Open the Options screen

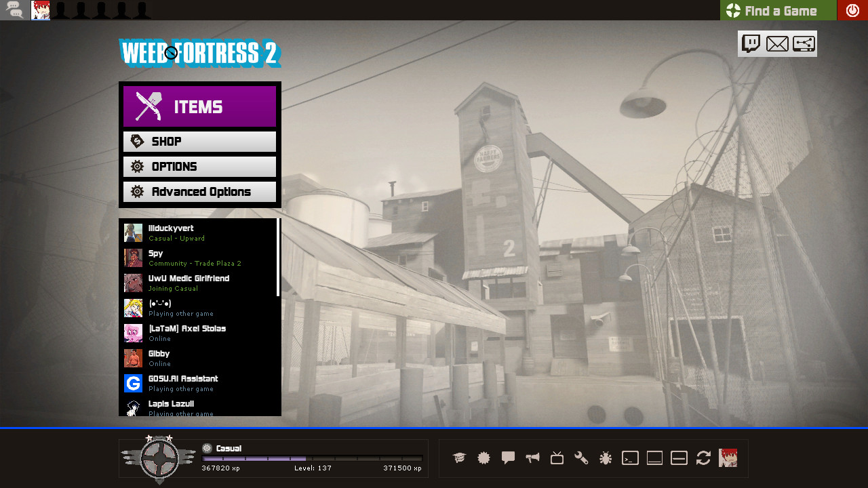199,166
